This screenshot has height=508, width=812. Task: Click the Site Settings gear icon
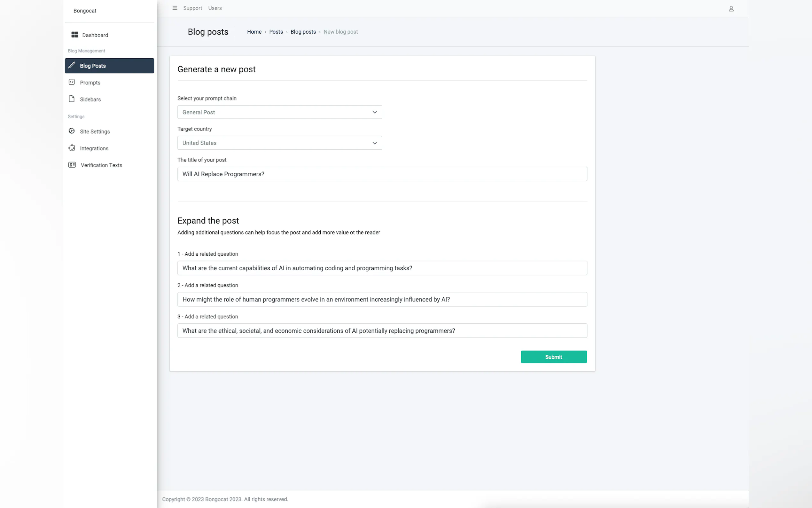(x=72, y=131)
